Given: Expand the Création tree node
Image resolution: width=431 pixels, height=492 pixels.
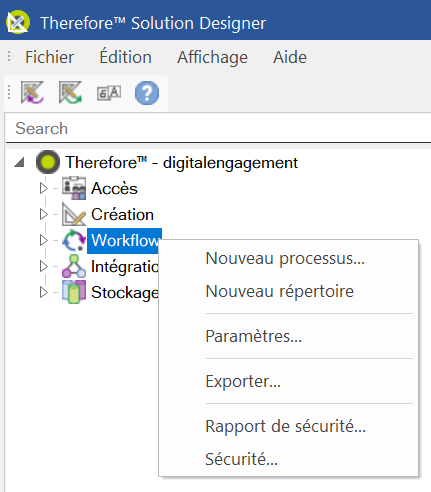Looking at the screenshot, I should (x=44, y=214).
